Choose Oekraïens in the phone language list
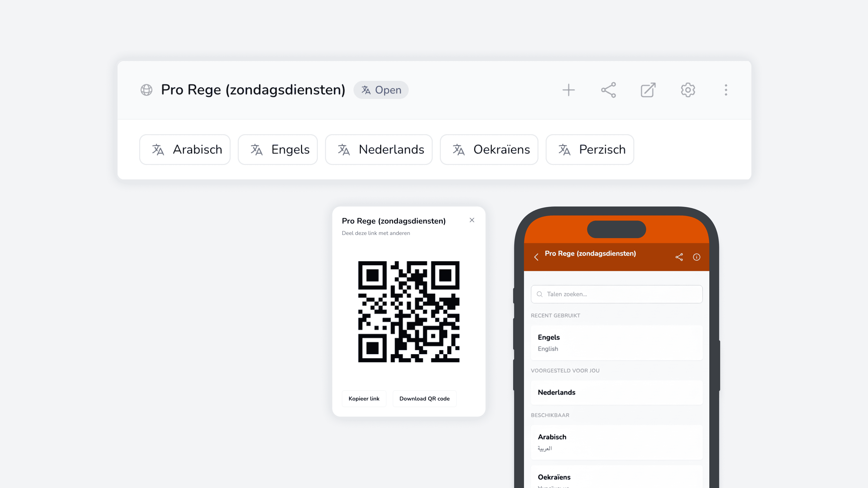Screen dimensions: 868x488 617,477
